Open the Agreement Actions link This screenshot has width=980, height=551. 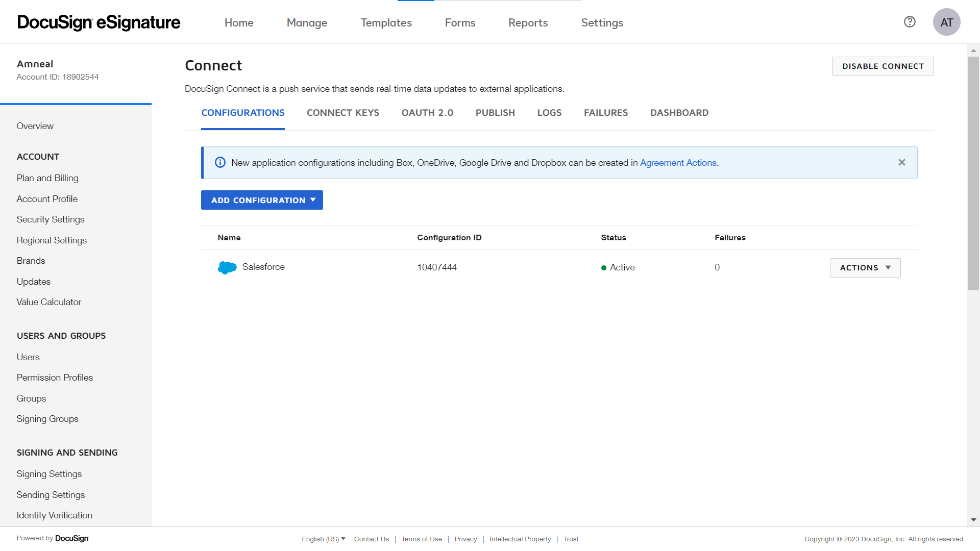(x=678, y=162)
